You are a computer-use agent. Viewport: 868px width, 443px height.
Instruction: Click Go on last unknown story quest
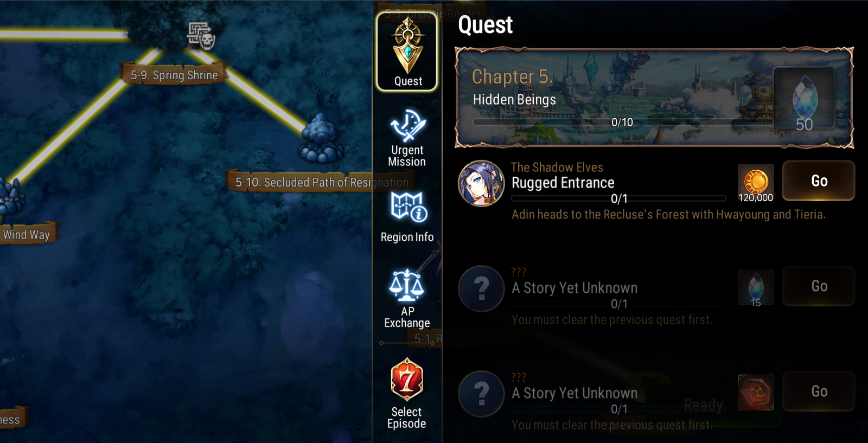tap(819, 391)
